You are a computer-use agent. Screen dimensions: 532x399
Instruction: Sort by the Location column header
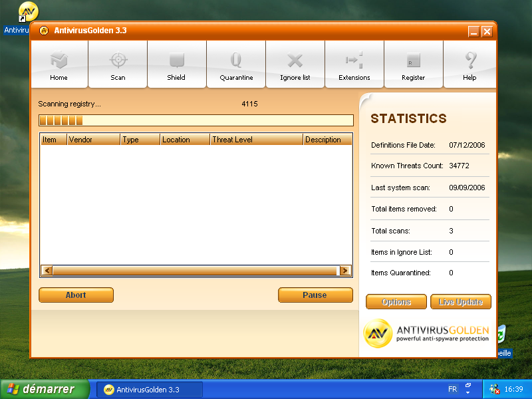tap(185, 140)
